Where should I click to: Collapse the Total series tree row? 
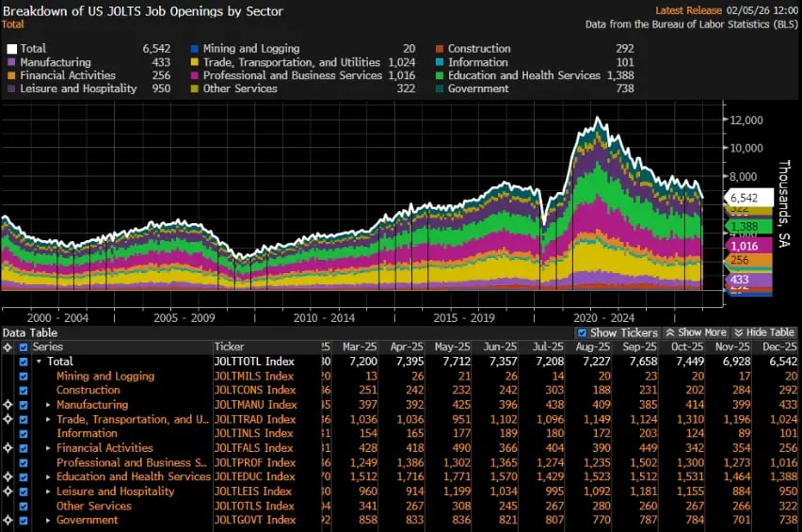coord(39,362)
